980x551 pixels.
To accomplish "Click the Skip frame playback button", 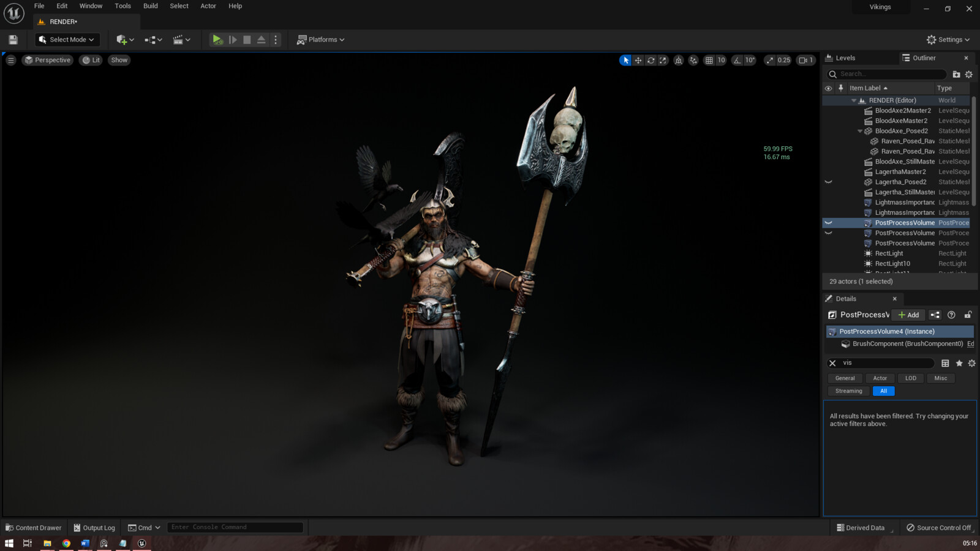I will click(233, 40).
